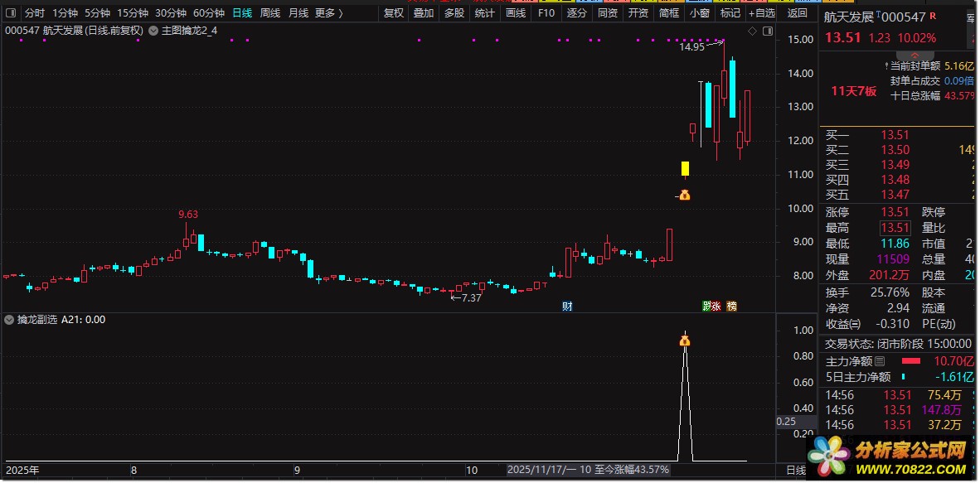Switch to 周线 weekly chart
Image resolution: width=980 pixels, height=483 pixels.
coord(270,12)
